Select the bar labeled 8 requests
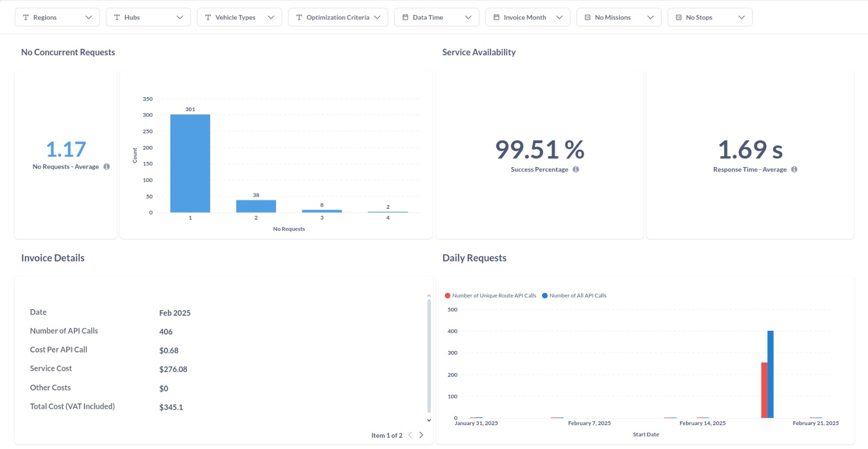 tap(322, 211)
